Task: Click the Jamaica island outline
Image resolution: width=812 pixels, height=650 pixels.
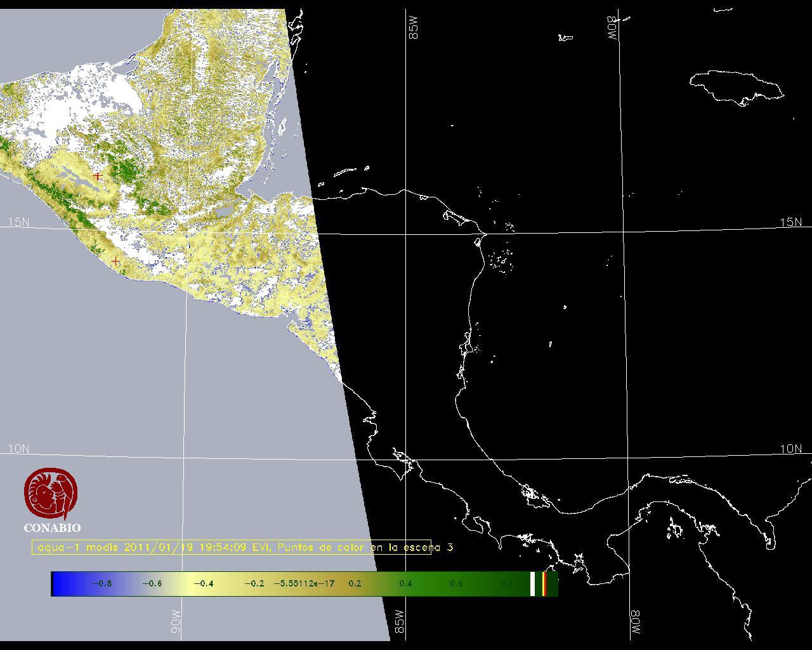Action: coord(736,86)
